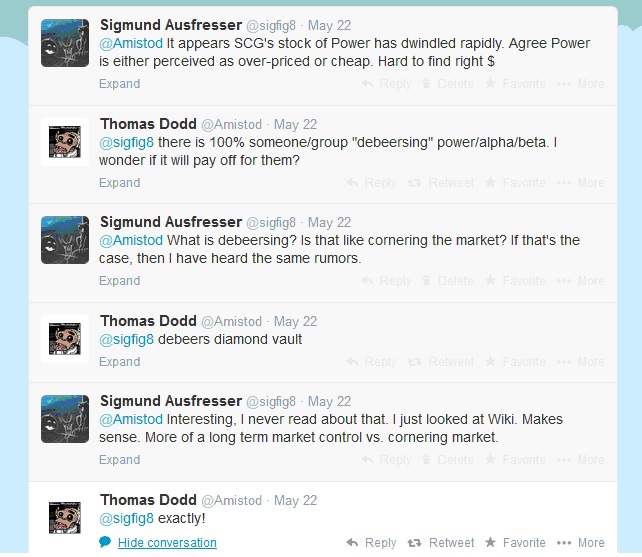This screenshot has width=642, height=557.
Task: Click the reply arrow on the "100% someone/group" tweet
Action: pos(352,183)
